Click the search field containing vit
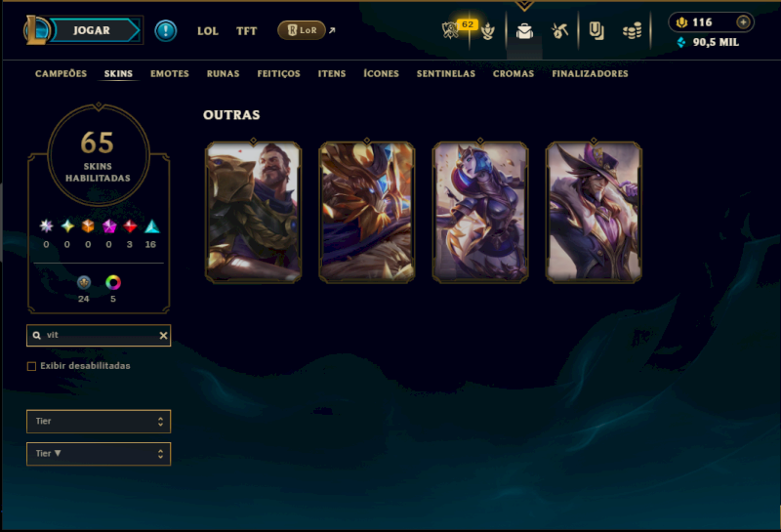The width and height of the screenshot is (781, 532). pos(99,336)
